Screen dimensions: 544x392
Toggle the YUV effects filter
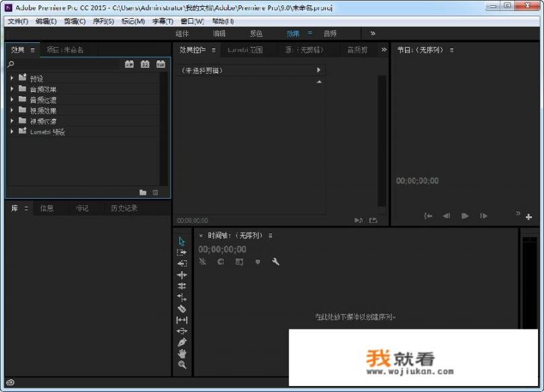(x=161, y=64)
